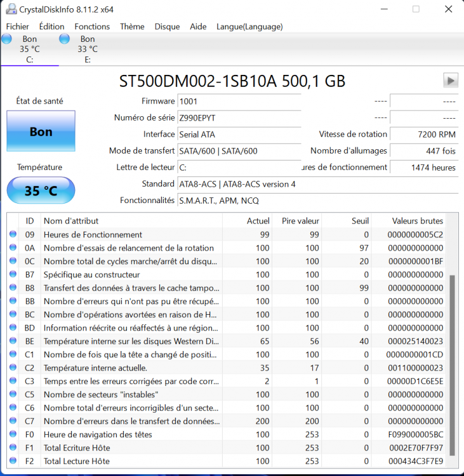Click status orb for attribute 09 row
Screen dimensions: 464x476
13,235
